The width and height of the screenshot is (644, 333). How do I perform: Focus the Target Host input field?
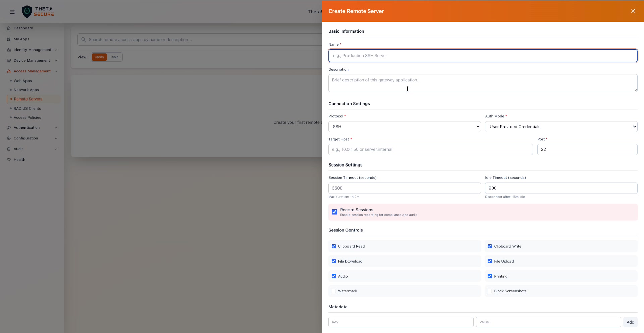pos(430,149)
